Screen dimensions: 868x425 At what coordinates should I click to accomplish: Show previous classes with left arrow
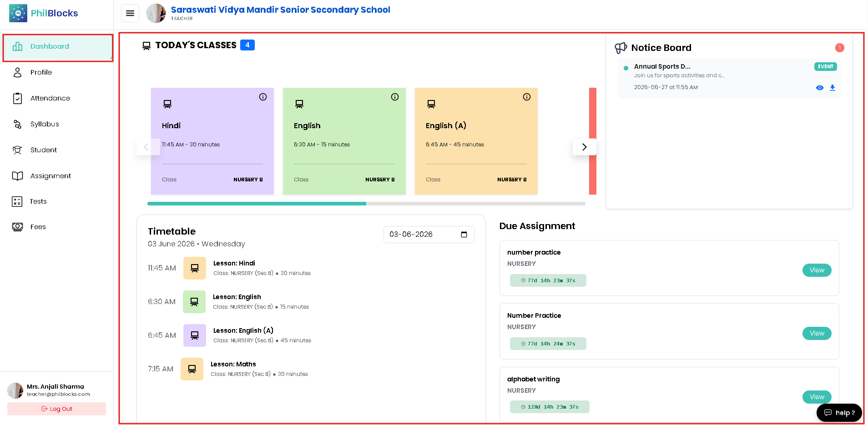146,147
